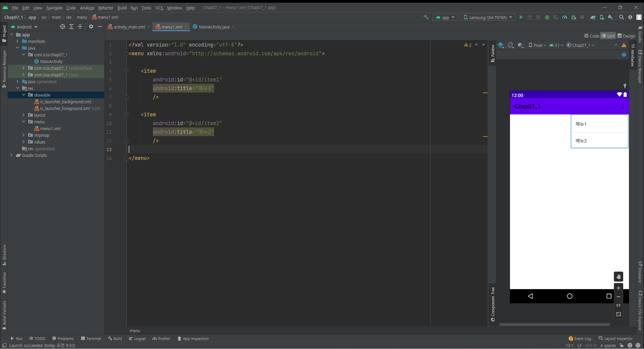
Task: Open the File menu
Action: tap(15, 8)
